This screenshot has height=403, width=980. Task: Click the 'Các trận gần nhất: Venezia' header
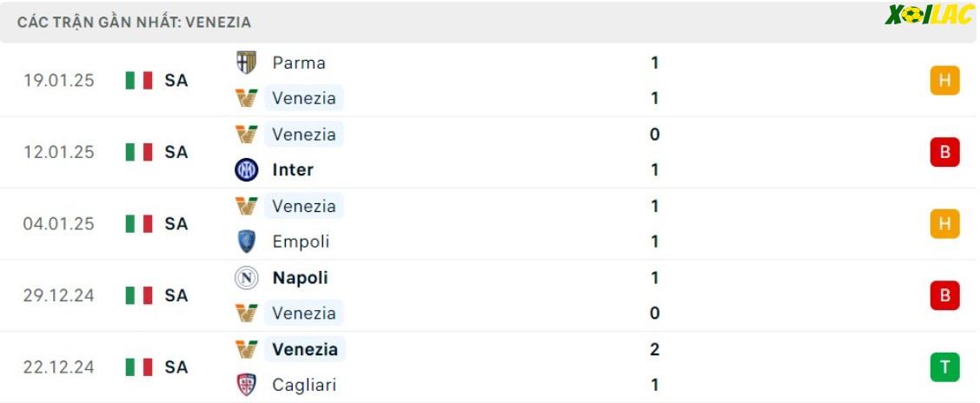coord(135,23)
